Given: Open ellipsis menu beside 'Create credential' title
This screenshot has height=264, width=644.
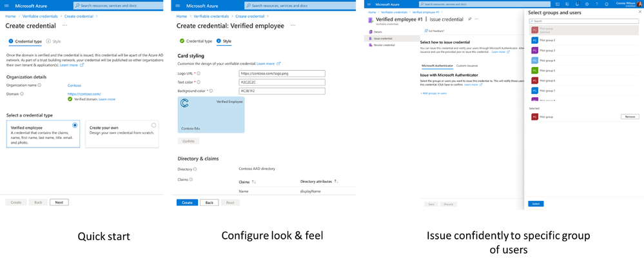Looking at the screenshot, I should point(65,25).
